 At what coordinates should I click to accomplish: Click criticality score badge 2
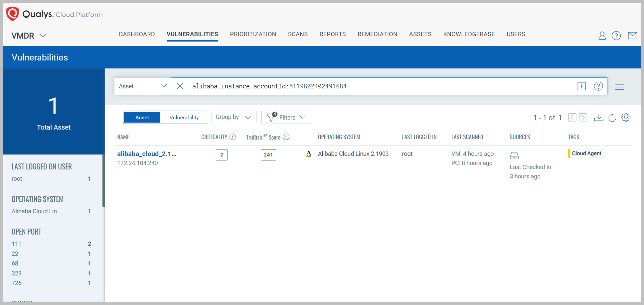222,155
